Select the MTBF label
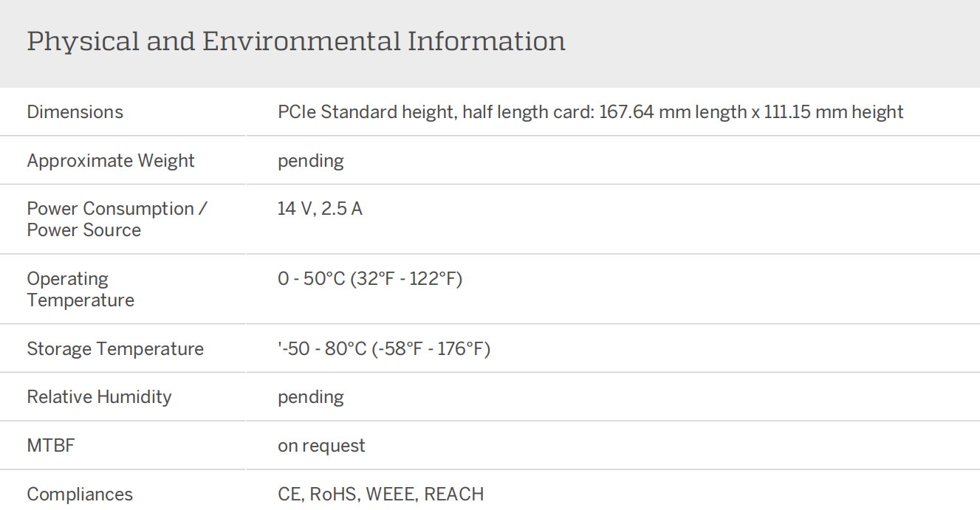 point(51,446)
